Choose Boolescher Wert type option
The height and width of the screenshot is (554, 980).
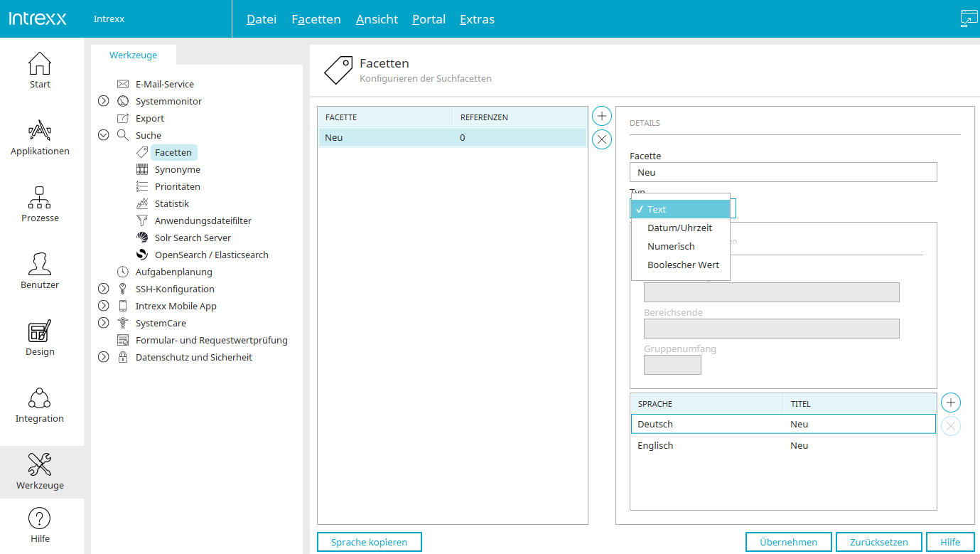point(683,265)
